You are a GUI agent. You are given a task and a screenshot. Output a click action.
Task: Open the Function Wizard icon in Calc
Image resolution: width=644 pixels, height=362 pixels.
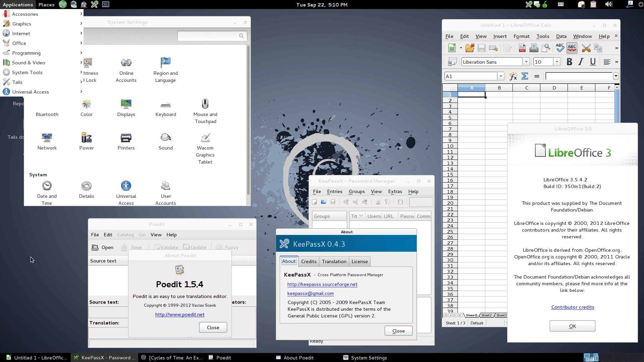click(x=513, y=76)
